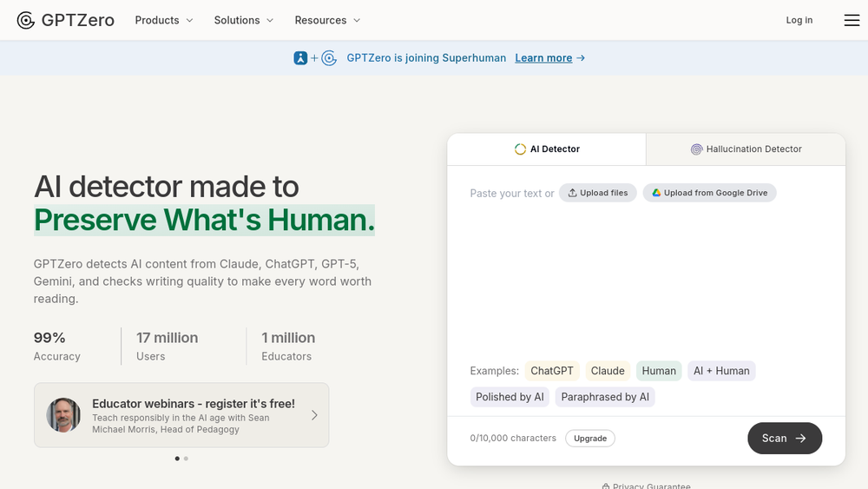
Task: Click the Upload files button
Action: point(598,193)
